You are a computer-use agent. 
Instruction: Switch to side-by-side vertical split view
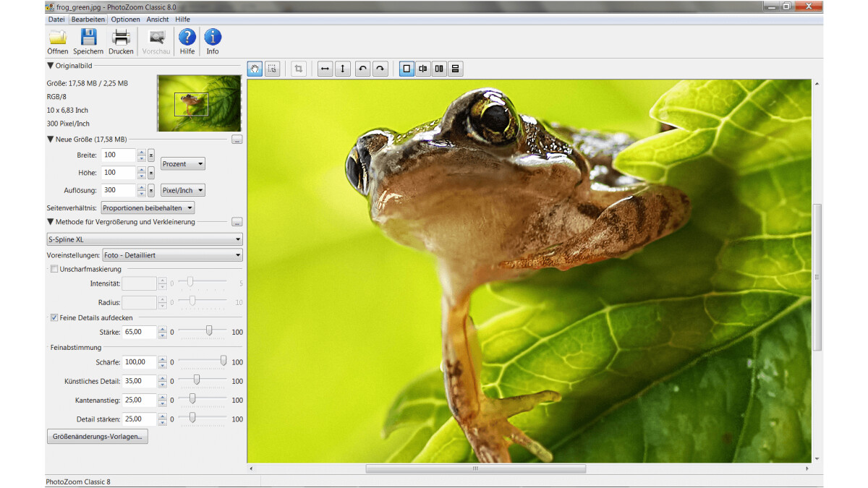tap(439, 69)
